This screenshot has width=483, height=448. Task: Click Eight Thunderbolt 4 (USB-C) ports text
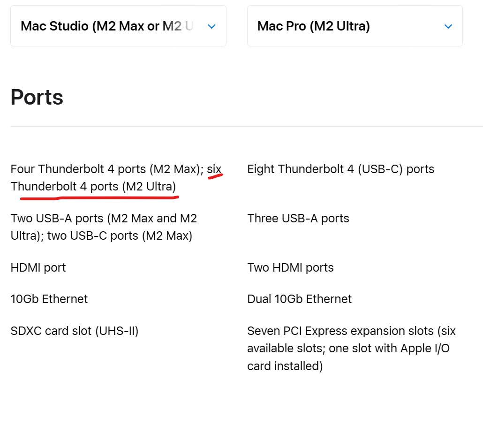[x=340, y=169]
